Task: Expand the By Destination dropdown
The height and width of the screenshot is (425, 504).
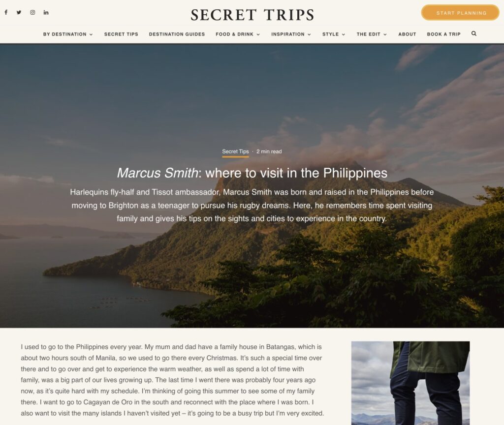Action: pyautogui.click(x=68, y=34)
